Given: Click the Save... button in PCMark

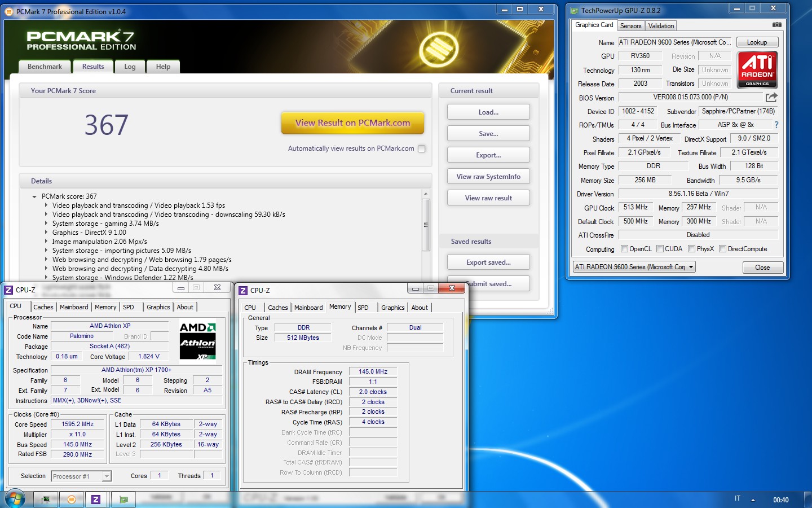Looking at the screenshot, I should tap(488, 133).
